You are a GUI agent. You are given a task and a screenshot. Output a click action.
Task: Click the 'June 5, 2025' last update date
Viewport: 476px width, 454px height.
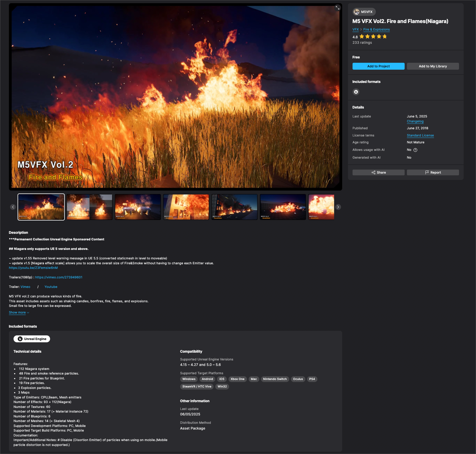click(417, 116)
